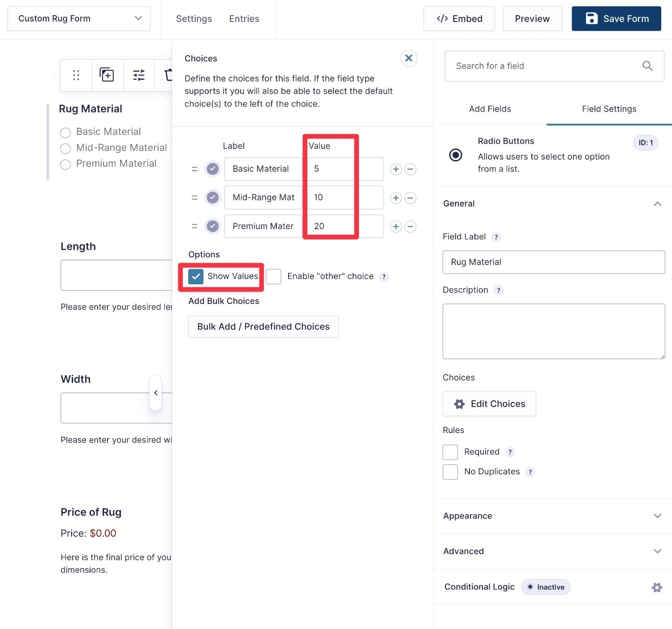Viewport: 672px width, 629px height.
Task: Mark the field as Required
Action: pyautogui.click(x=450, y=452)
